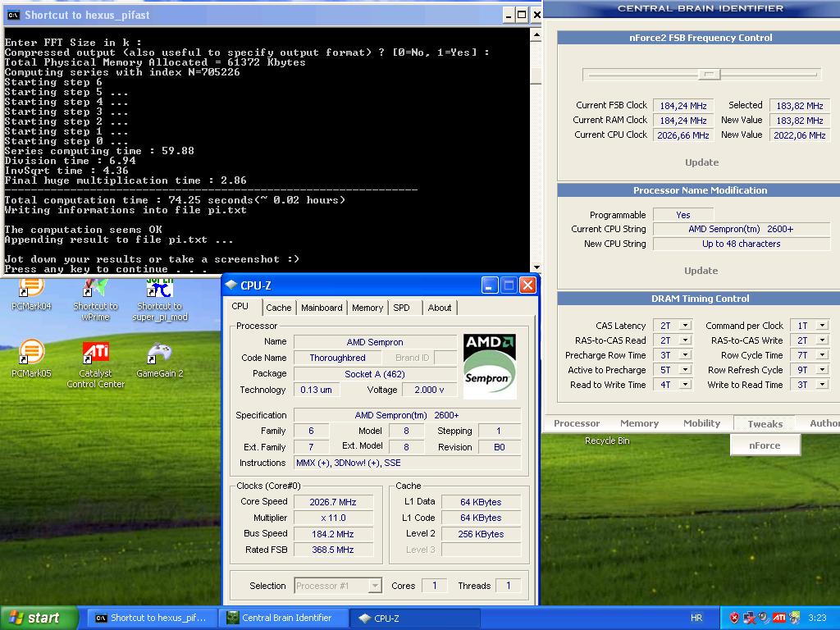
Task: Open ATI Catalyst Control Center icon
Action: tap(95, 364)
